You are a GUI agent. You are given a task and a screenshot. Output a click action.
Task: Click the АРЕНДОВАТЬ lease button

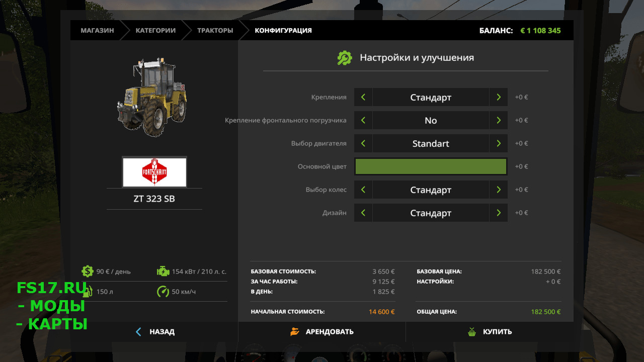tap(322, 332)
